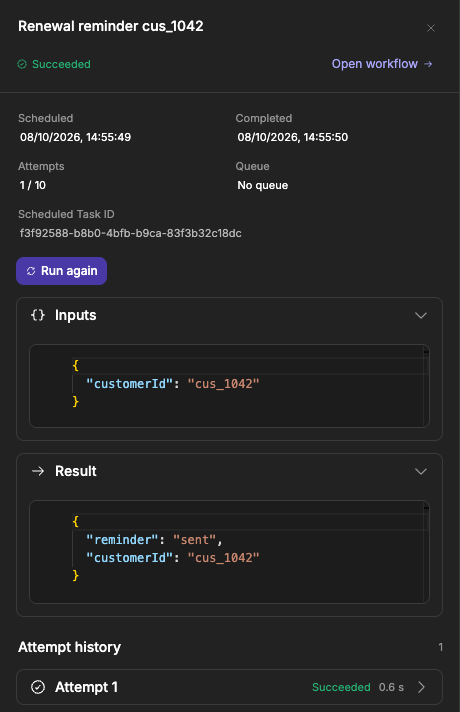Click the arrow next to Open workflow
Image resolution: width=460 pixels, height=712 pixels.
point(428,64)
